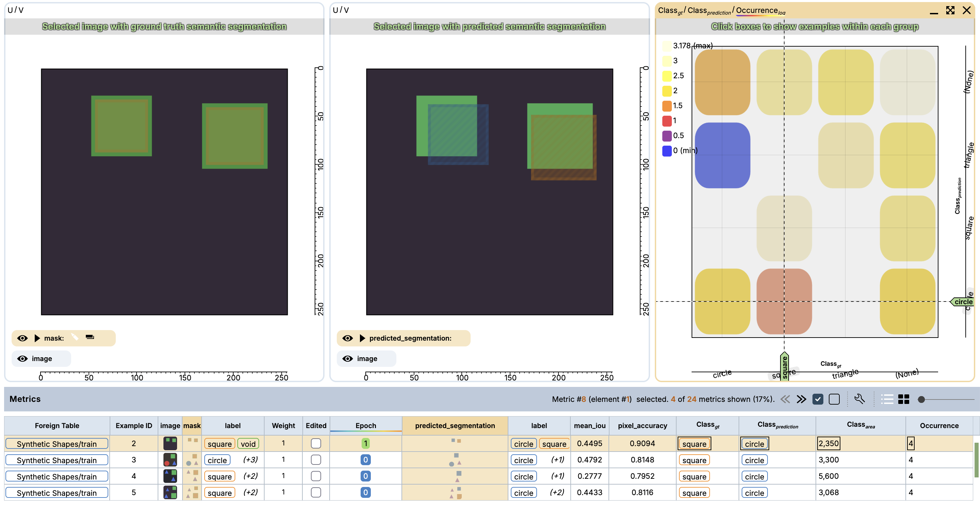Open image thumbnail for Example ID 3
980x522 pixels.
coord(170,460)
